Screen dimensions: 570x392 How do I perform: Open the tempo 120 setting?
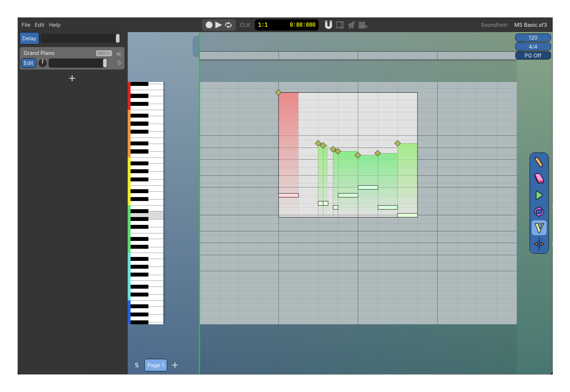click(x=533, y=38)
